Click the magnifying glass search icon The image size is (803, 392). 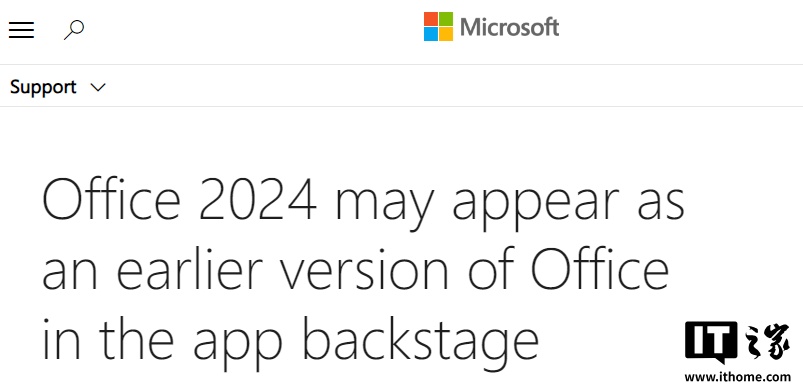(74, 30)
